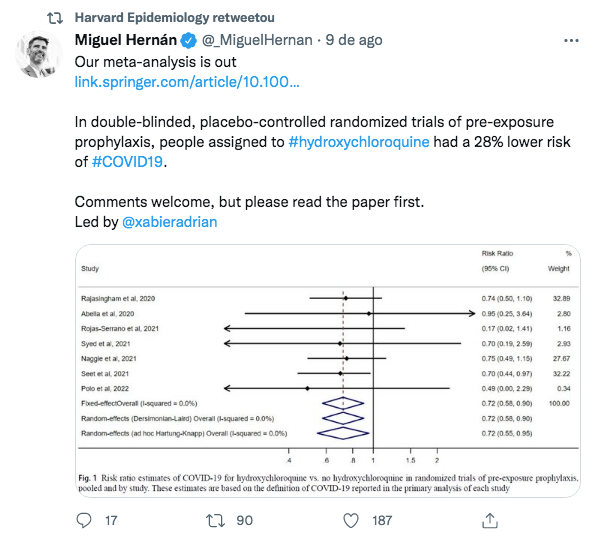This screenshot has height=543, width=593.
Task: Like the tweet with heart icon
Action: coord(351,520)
